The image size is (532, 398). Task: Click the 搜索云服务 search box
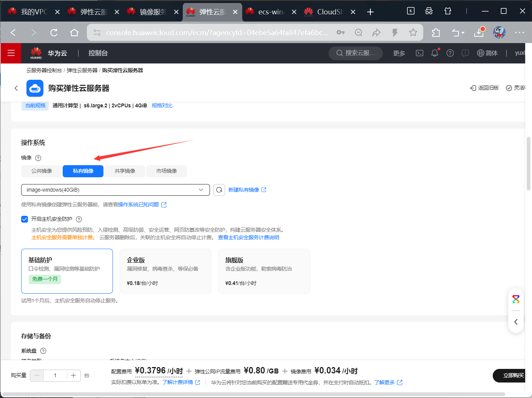pyautogui.click(x=355, y=53)
